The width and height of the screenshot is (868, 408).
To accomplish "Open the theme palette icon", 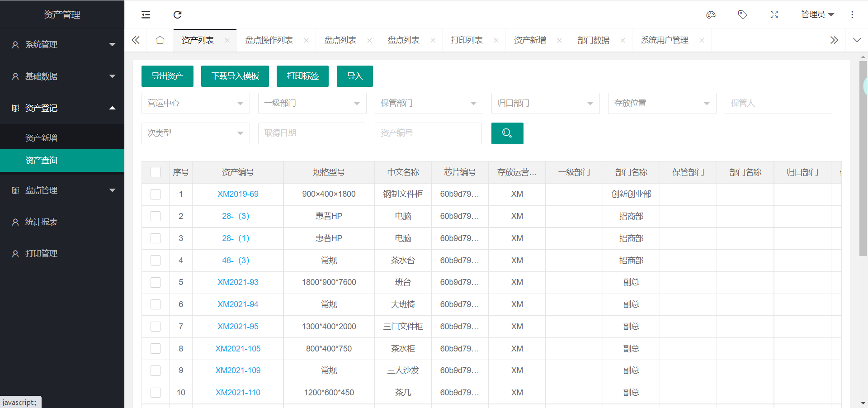I will coord(711,14).
